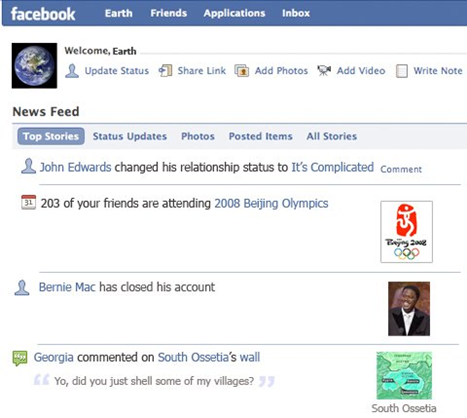The image size is (467, 418).
Task: Click the 'Welcome, Earth' text
Action: (x=100, y=51)
